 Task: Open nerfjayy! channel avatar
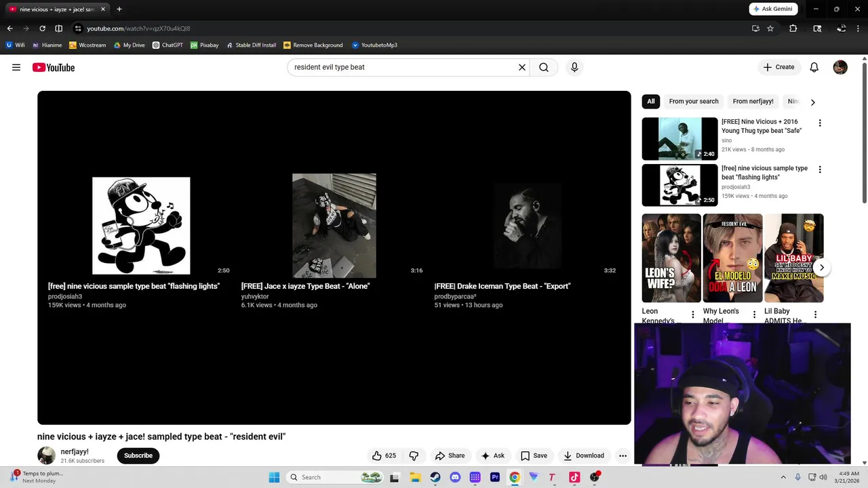[46, 455]
